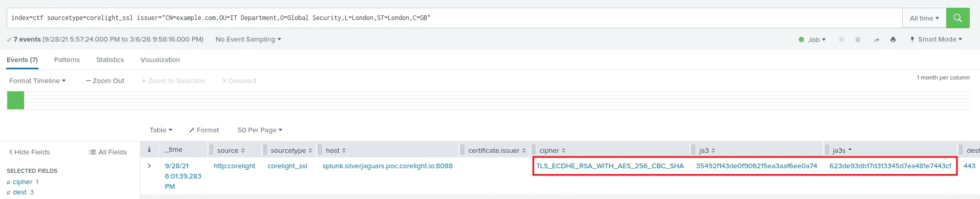
Task: Click the info column header icon
Action: pyautogui.click(x=149, y=150)
